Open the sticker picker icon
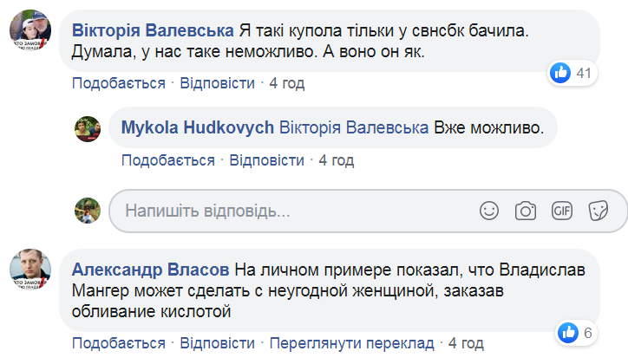 597,210
